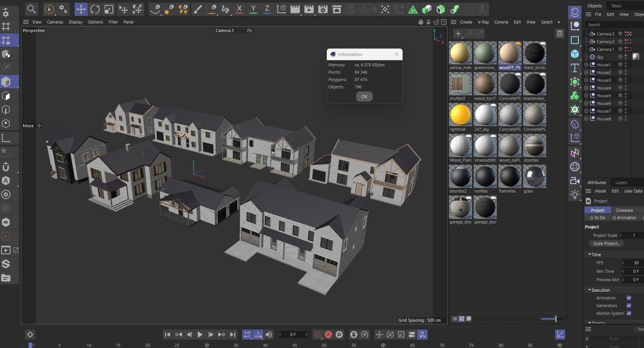Open Edit Render Settings clapperboard gear icon
The width and height of the screenshot is (644, 348).
(323, 9)
